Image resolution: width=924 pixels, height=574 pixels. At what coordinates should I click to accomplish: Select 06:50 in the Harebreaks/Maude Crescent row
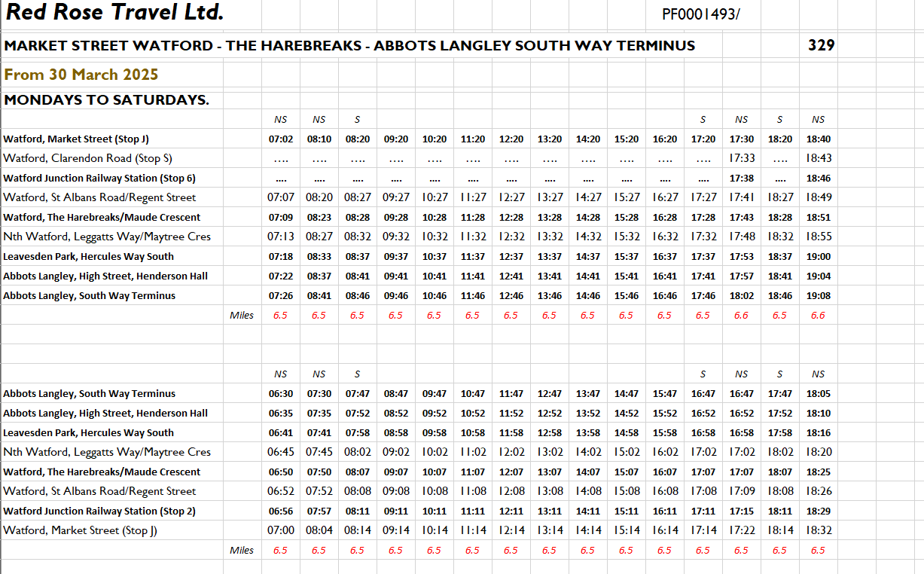click(x=280, y=472)
